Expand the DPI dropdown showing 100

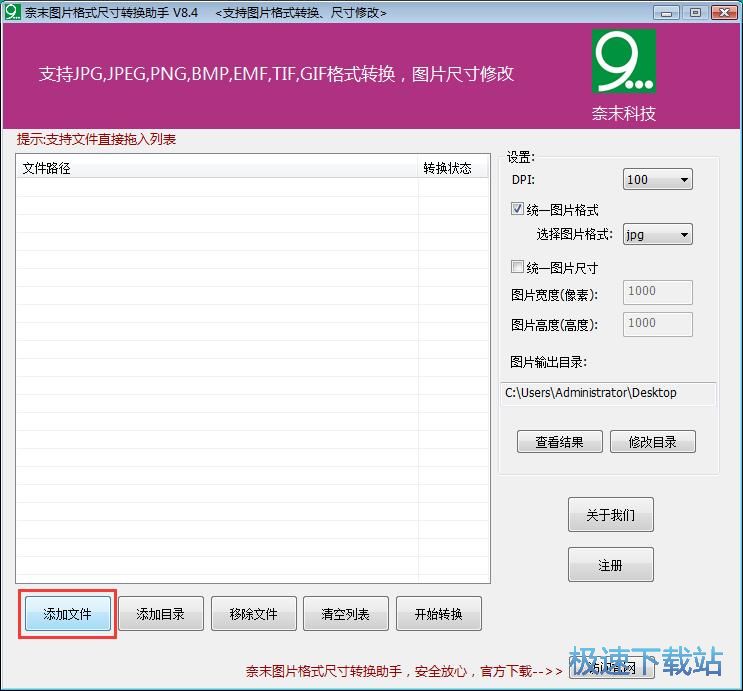pos(658,180)
